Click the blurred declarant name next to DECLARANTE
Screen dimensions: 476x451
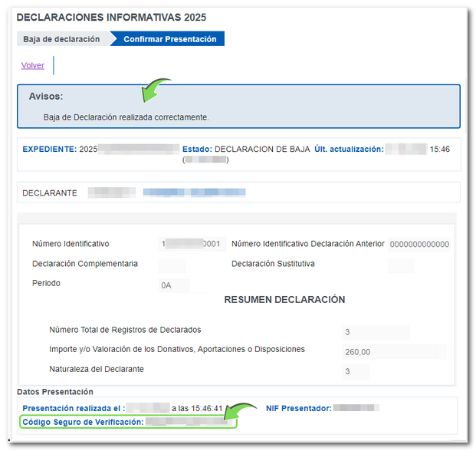pyautogui.click(x=193, y=193)
